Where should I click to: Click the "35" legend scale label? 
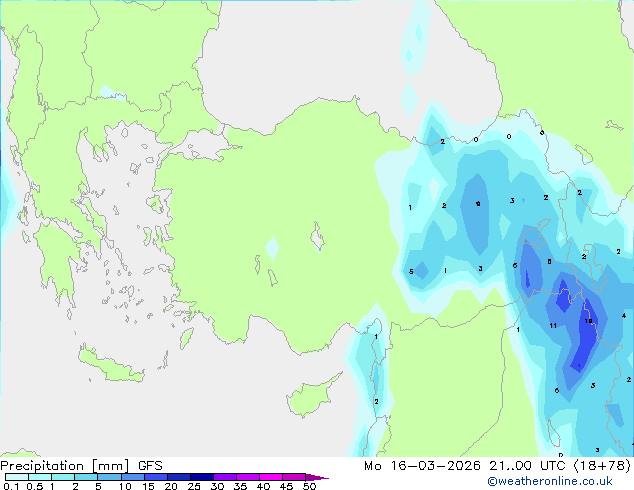tap(240, 486)
